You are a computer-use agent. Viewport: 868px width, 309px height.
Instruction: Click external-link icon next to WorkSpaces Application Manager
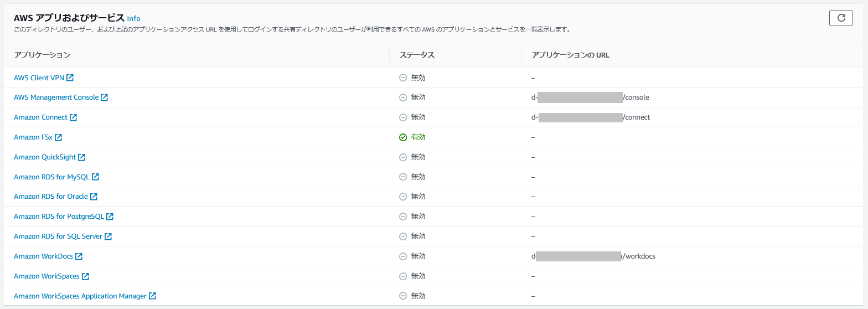(153, 296)
